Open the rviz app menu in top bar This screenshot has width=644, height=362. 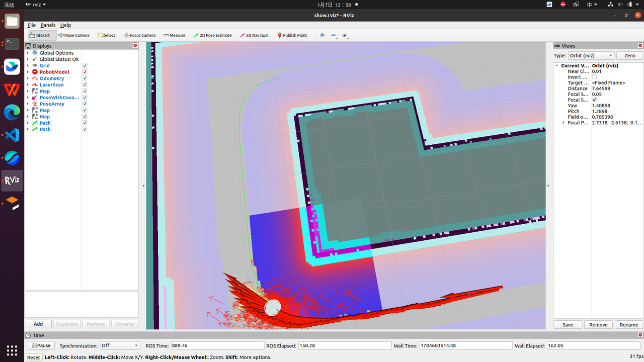(36, 5)
